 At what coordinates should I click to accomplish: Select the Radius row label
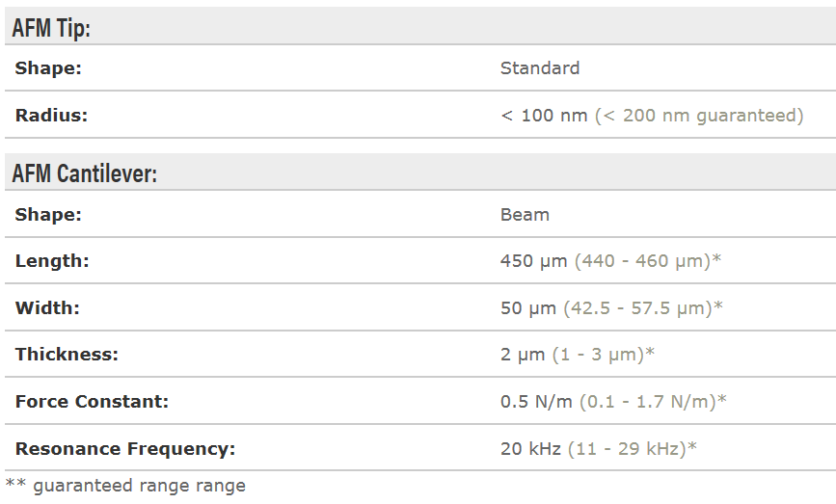click(x=51, y=116)
